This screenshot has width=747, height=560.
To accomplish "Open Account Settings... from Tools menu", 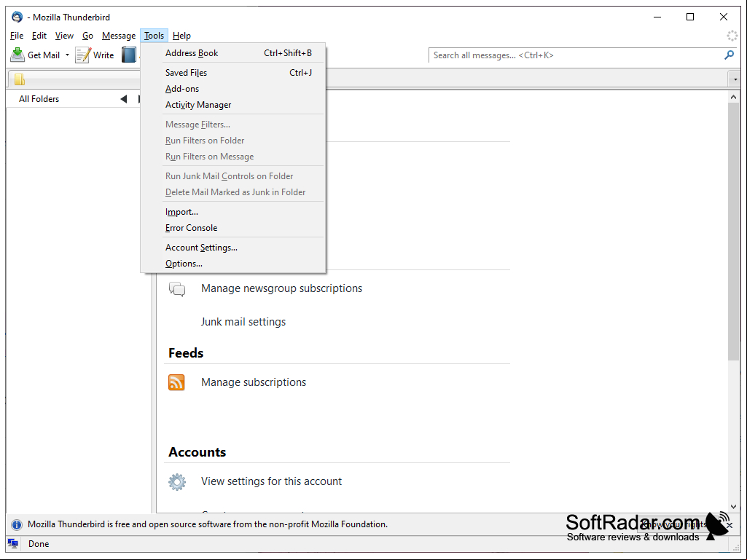I will pos(233,248).
